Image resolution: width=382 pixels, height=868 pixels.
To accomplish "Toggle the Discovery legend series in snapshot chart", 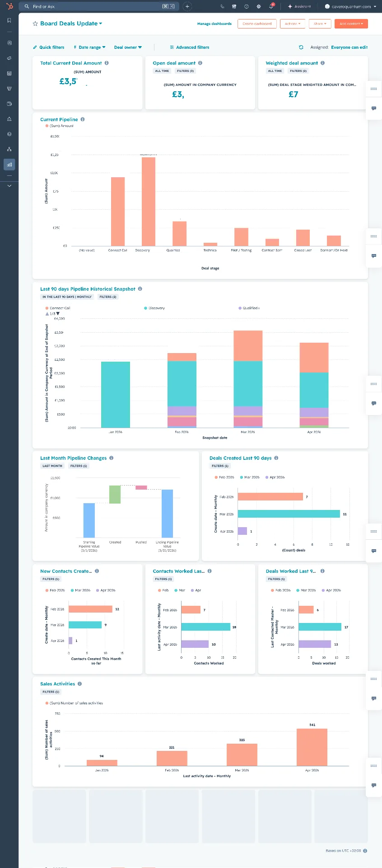I will tap(154, 308).
